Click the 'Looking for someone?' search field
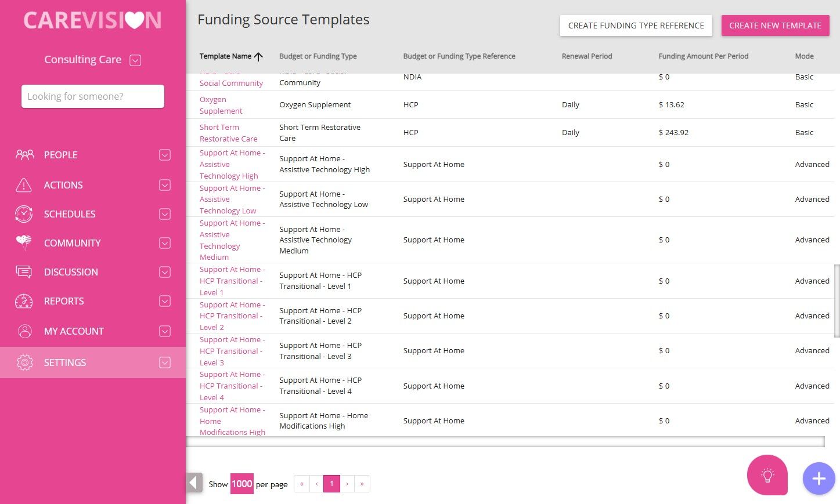Screen dimensions: 840x504 click(x=93, y=96)
